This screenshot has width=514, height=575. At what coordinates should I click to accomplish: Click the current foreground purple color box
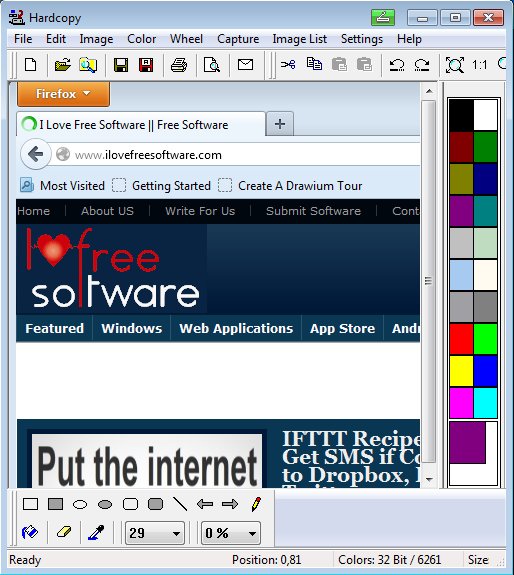pyautogui.click(x=467, y=442)
